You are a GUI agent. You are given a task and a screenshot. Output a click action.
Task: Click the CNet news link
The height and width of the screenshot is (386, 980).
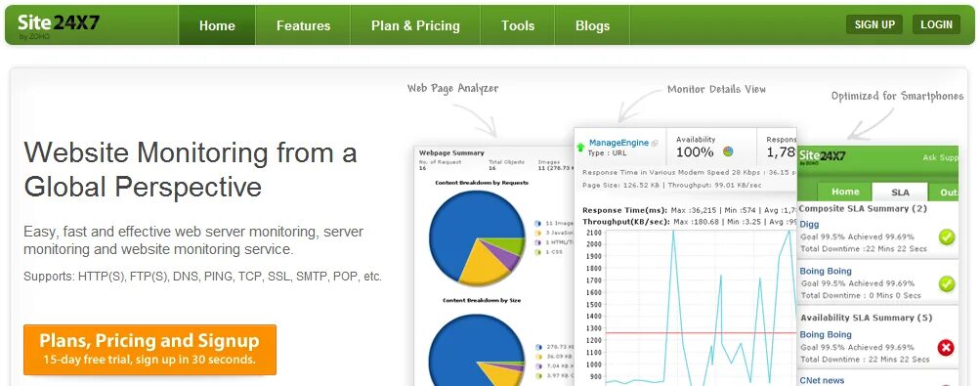click(822, 380)
